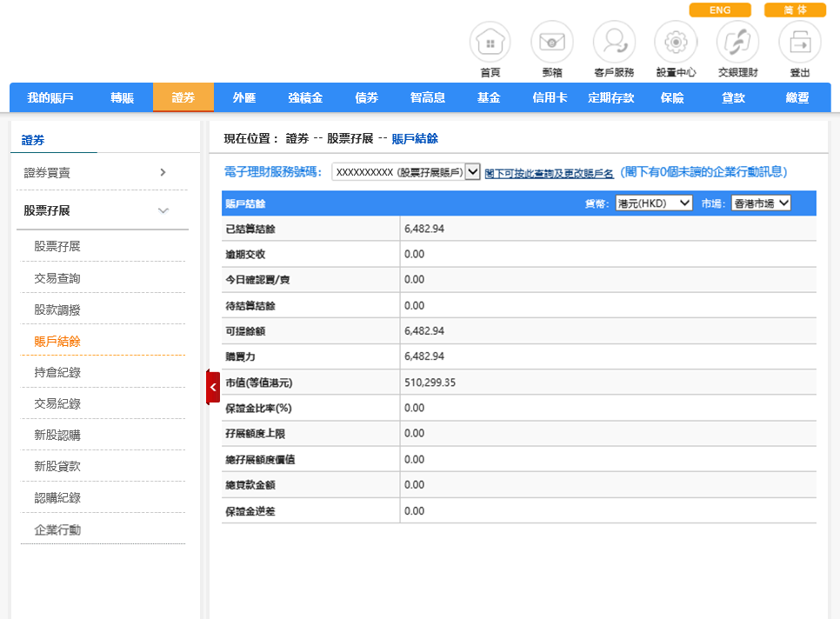The height and width of the screenshot is (619, 840).
Task: Open the 設置中心 settings gear icon
Action: pos(676,42)
